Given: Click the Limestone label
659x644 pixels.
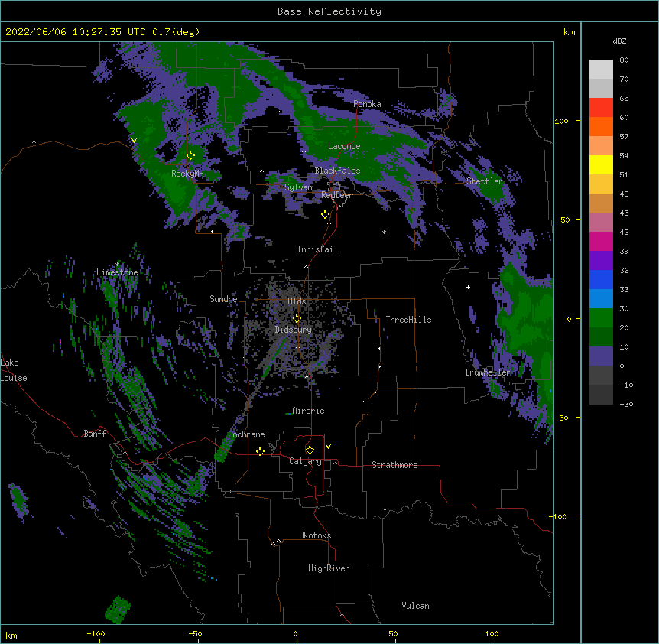Looking at the screenshot, I should pos(117,272).
